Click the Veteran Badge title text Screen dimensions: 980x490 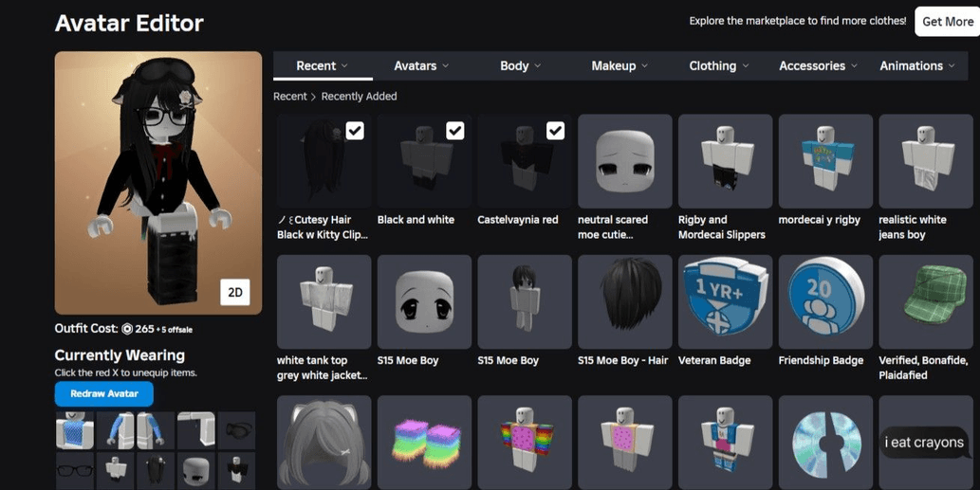[x=714, y=360]
